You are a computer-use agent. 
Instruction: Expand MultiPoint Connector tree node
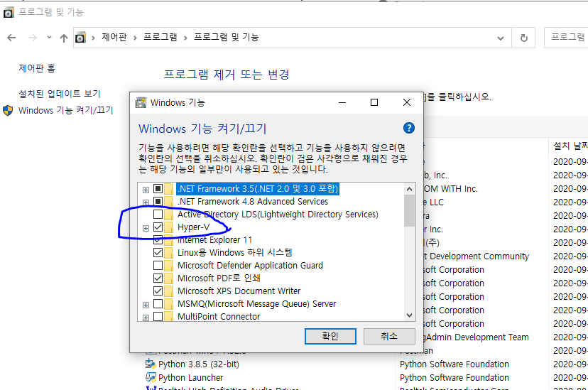146,318
